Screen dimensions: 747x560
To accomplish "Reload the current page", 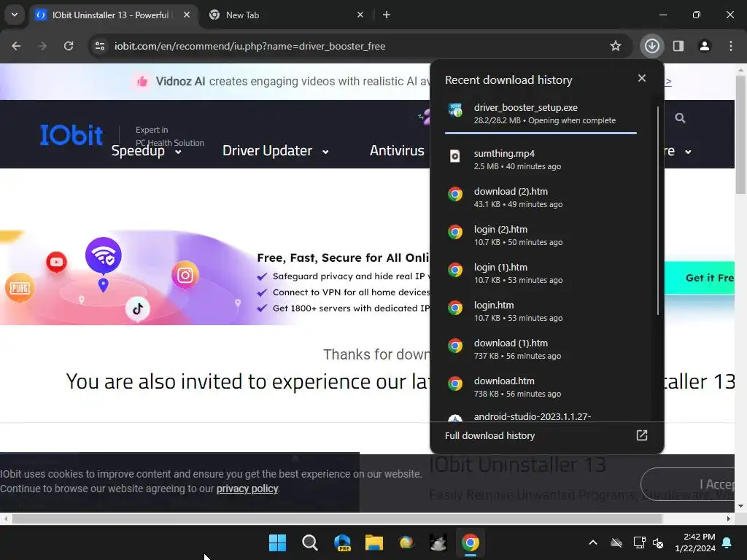I will pos(69,46).
